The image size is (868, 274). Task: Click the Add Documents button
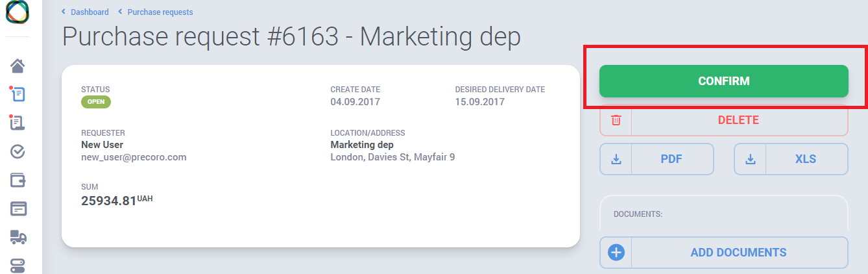coord(724,253)
